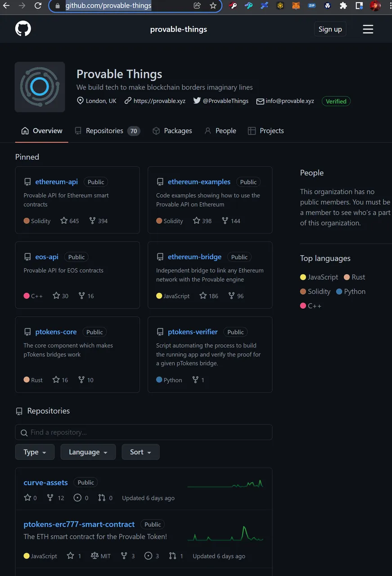
Task: Click the London, UK location text
Action: tap(101, 101)
